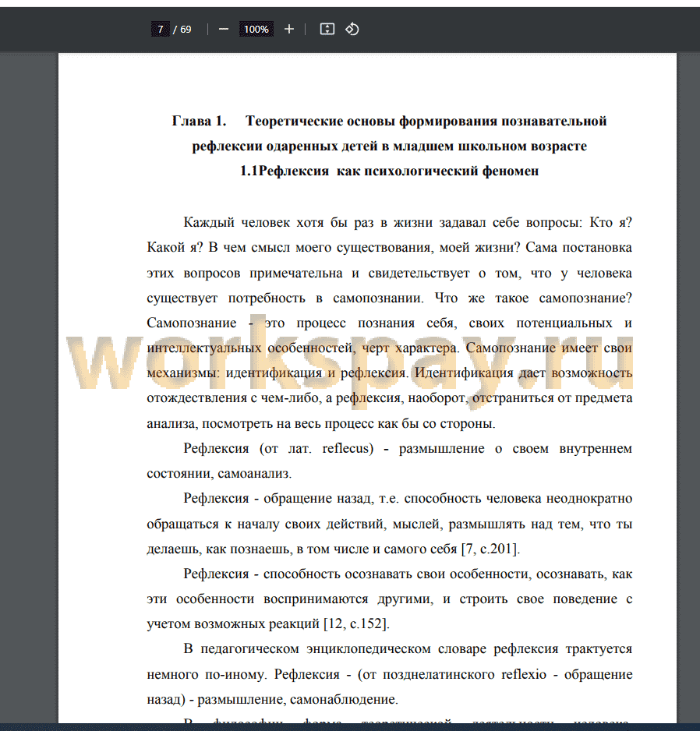Click the citation '[7, с.201]'
The image size is (700, 731).
tap(490, 549)
